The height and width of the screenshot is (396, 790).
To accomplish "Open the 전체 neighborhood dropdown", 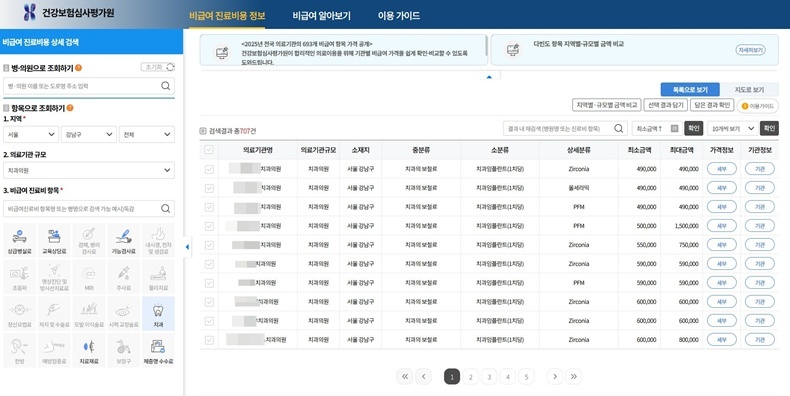I will coord(147,135).
